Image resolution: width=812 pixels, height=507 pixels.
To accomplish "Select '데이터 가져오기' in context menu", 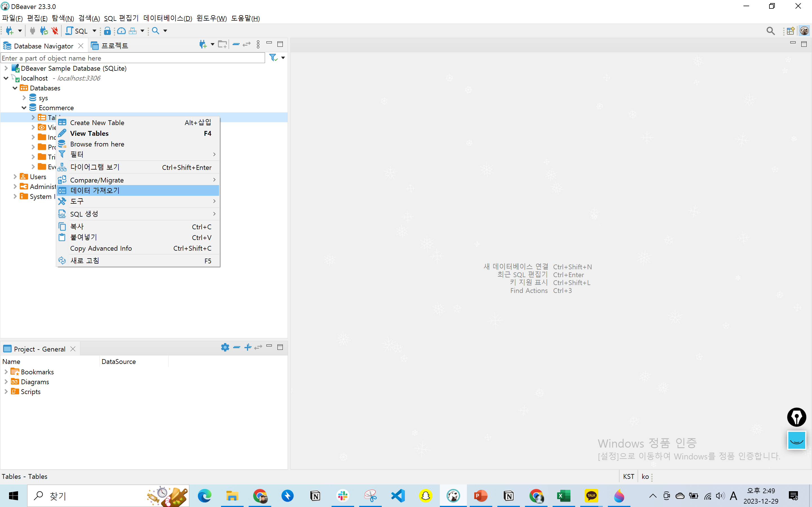I will click(x=95, y=190).
